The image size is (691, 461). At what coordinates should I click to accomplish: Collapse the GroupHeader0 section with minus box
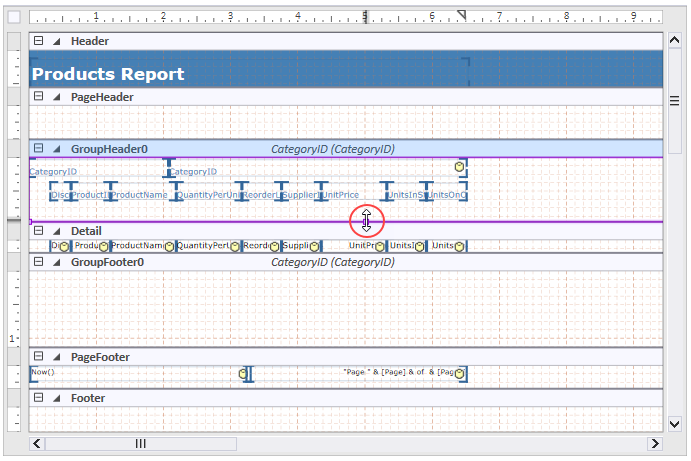click(x=38, y=149)
